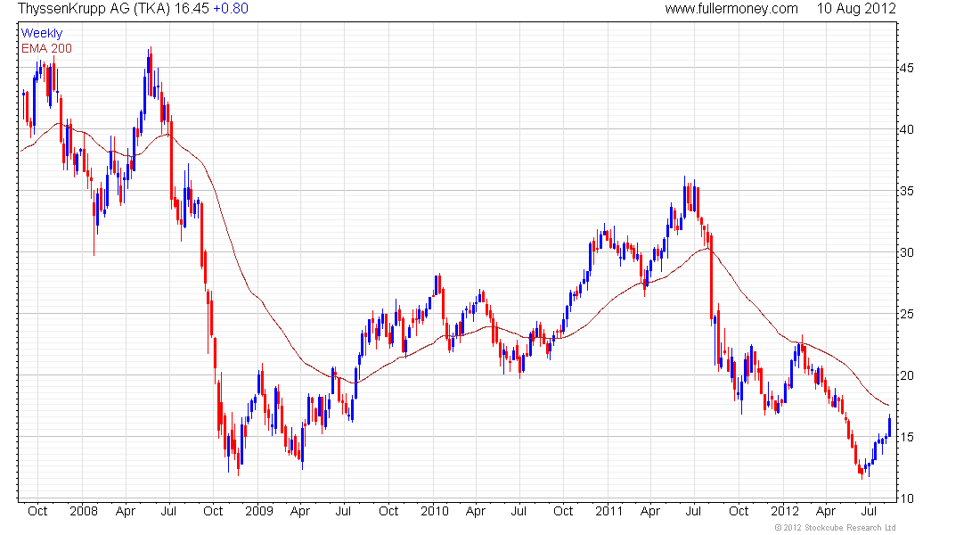Click the 2011 year label on time axis
The image size is (980, 535).
[x=608, y=511]
